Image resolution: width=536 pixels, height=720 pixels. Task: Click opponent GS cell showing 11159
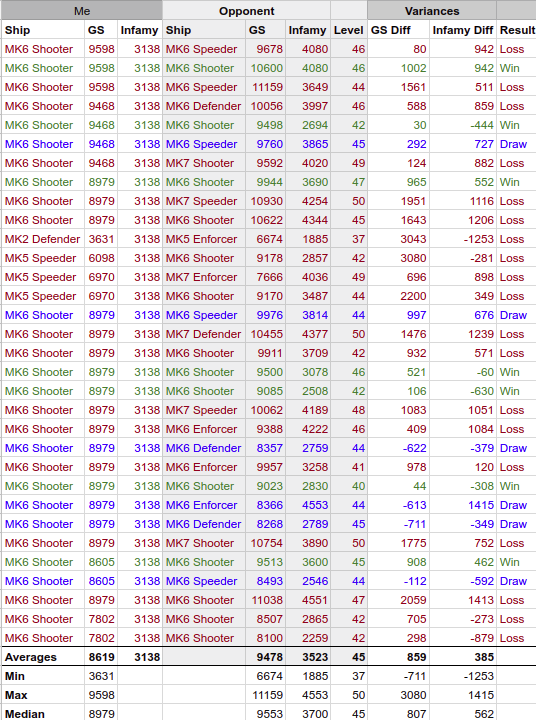click(x=265, y=87)
